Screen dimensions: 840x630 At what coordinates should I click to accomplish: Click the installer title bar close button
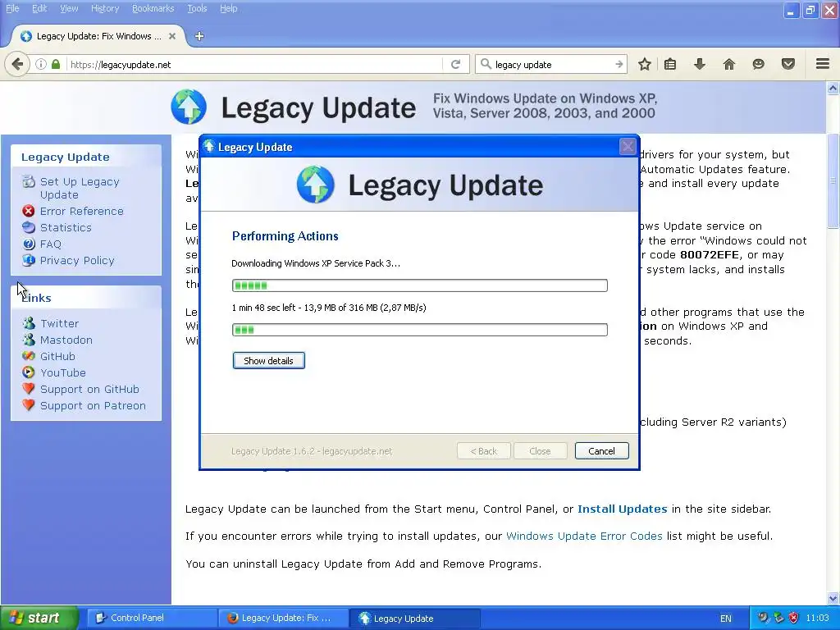tap(628, 146)
